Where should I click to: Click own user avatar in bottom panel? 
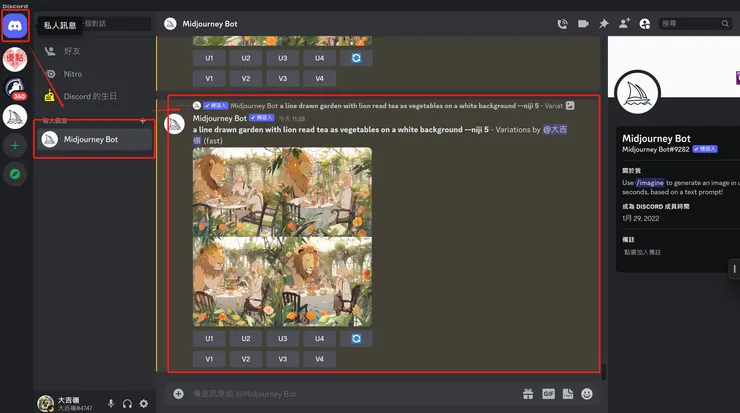point(46,403)
